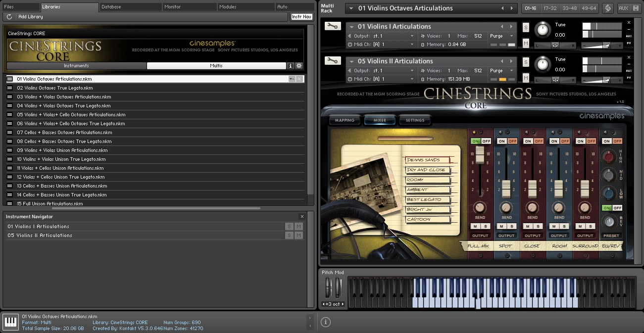Solo 05 Violins II in Instrument Navigator
The image size is (644, 333).
click(x=289, y=236)
